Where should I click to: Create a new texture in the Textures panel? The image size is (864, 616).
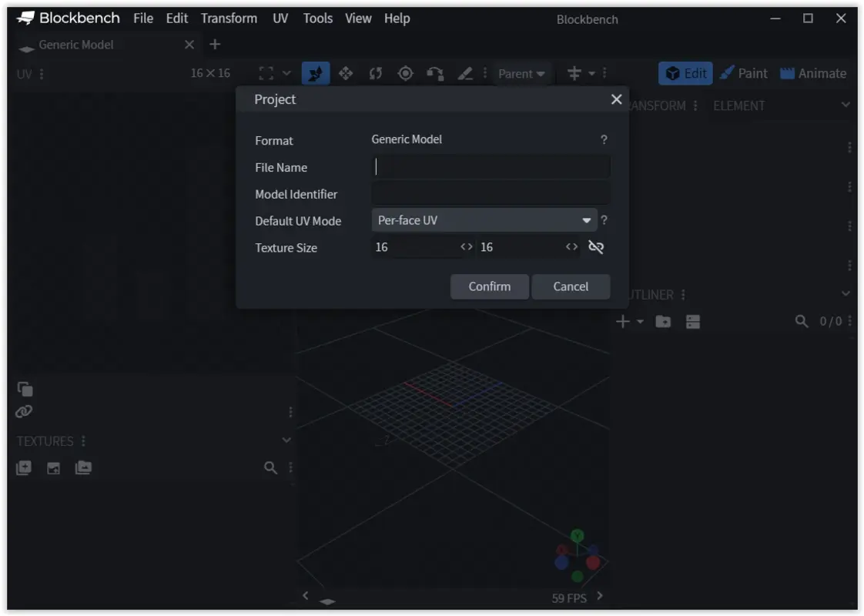click(x=23, y=467)
